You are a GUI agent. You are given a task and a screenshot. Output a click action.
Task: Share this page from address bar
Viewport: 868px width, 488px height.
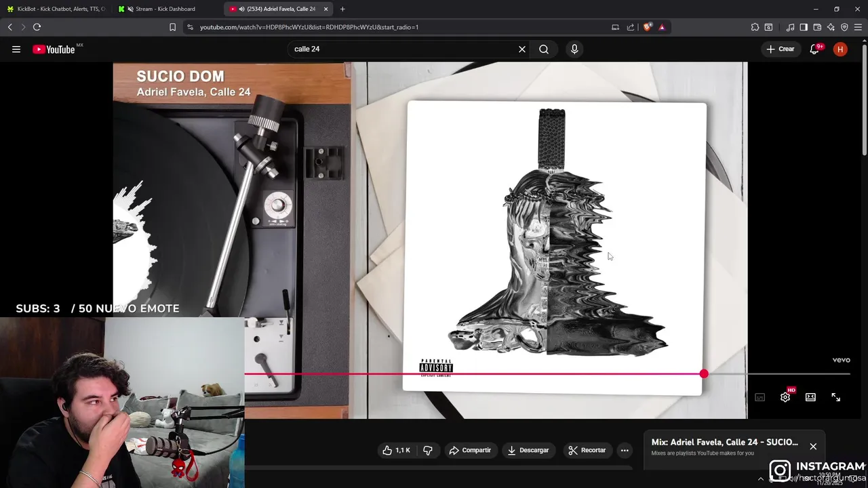point(631,27)
